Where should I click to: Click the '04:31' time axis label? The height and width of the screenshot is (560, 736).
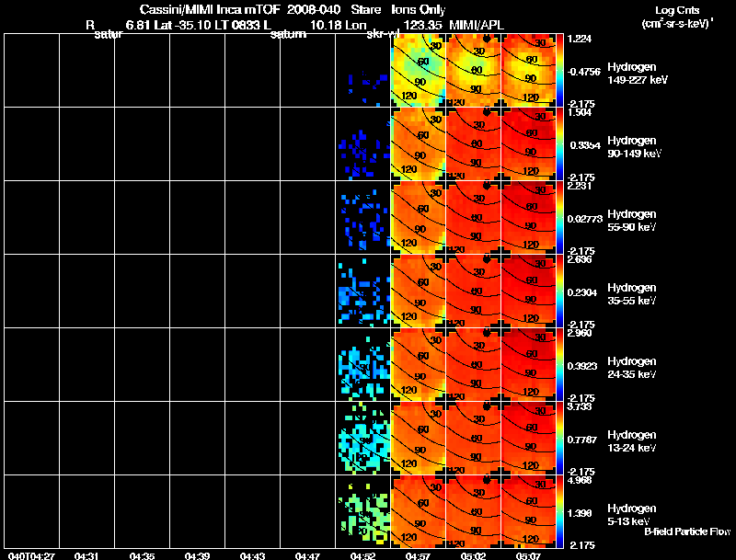coord(86,556)
